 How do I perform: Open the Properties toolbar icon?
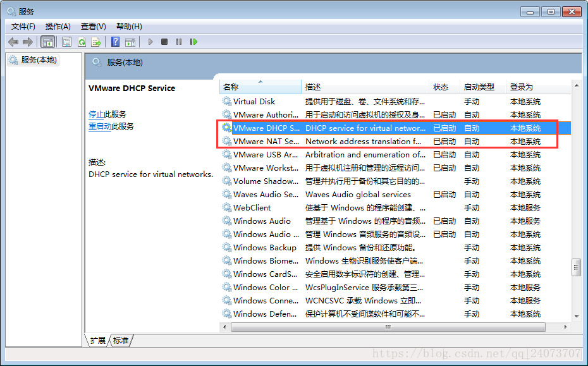pyautogui.click(x=67, y=42)
